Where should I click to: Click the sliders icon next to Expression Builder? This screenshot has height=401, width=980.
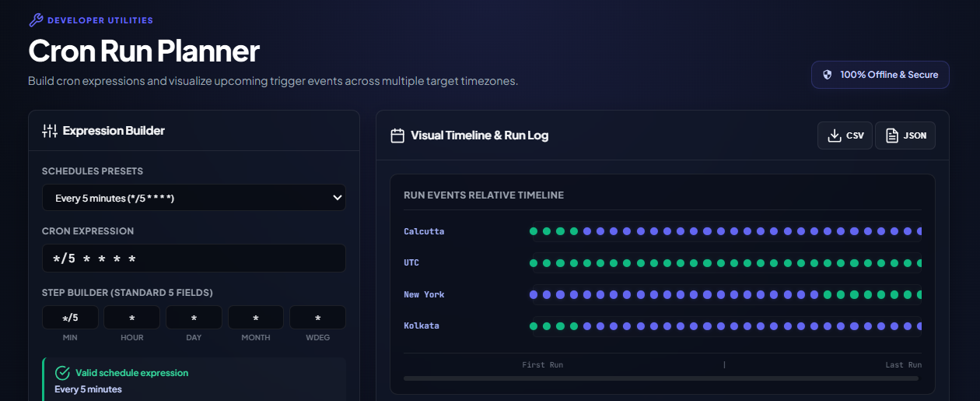(50, 131)
